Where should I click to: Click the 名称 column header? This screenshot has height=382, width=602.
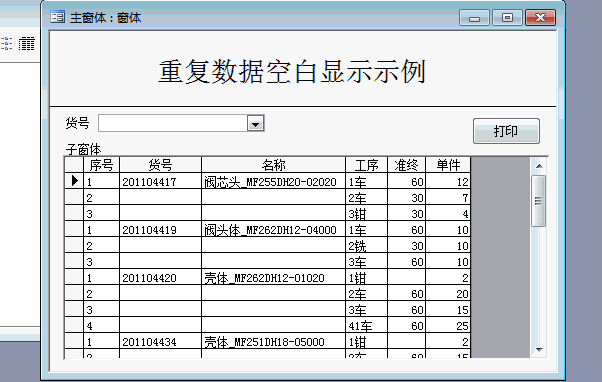[273, 165]
